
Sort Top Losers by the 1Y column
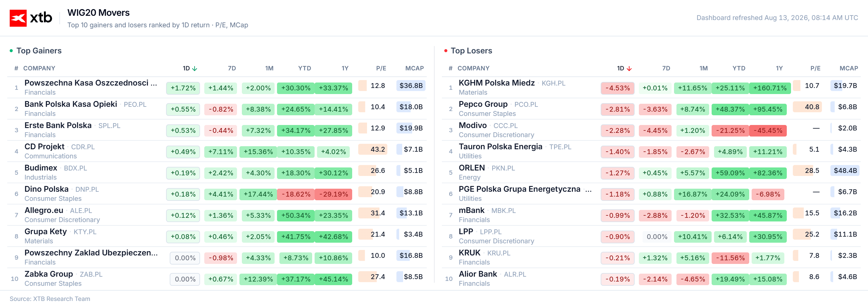click(779, 68)
